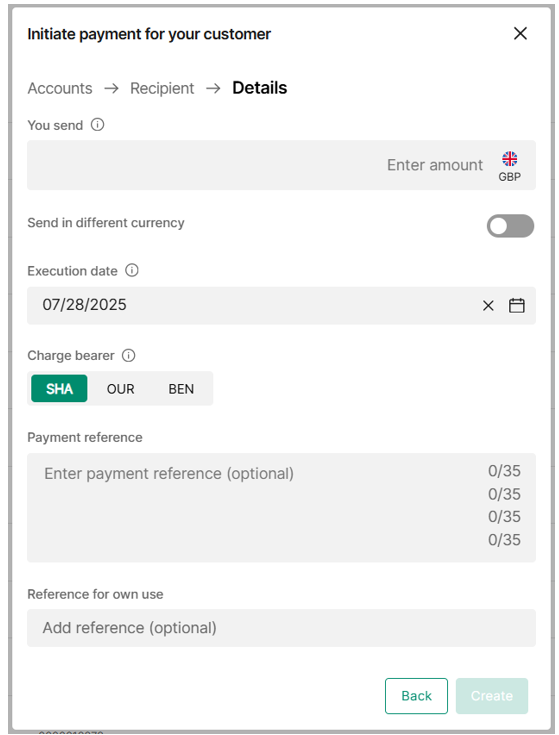Select SHA charge bearer option
Image resolution: width=559 pixels, height=735 pixels.
(x=59, y=389)
